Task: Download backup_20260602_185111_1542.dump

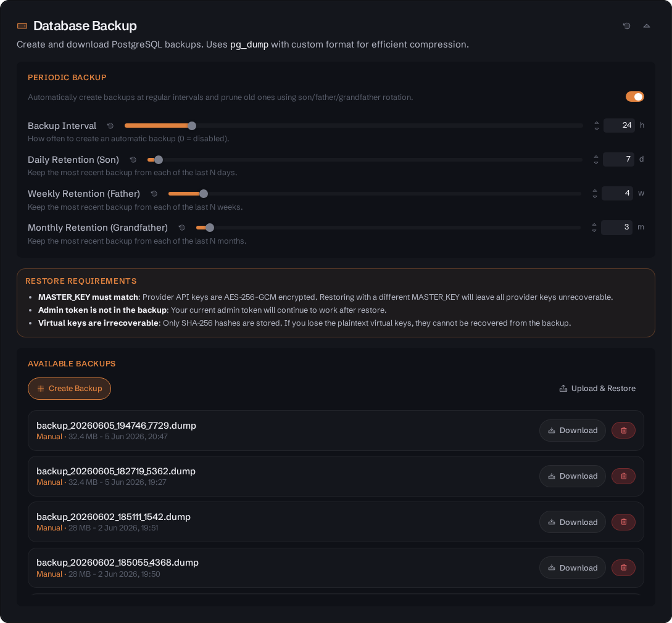Action: point(572,522)
